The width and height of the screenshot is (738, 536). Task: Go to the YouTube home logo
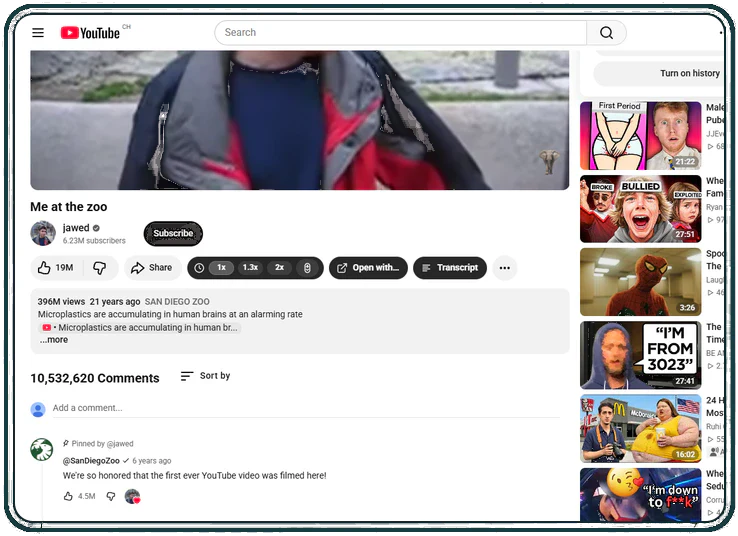pos(90,32)
